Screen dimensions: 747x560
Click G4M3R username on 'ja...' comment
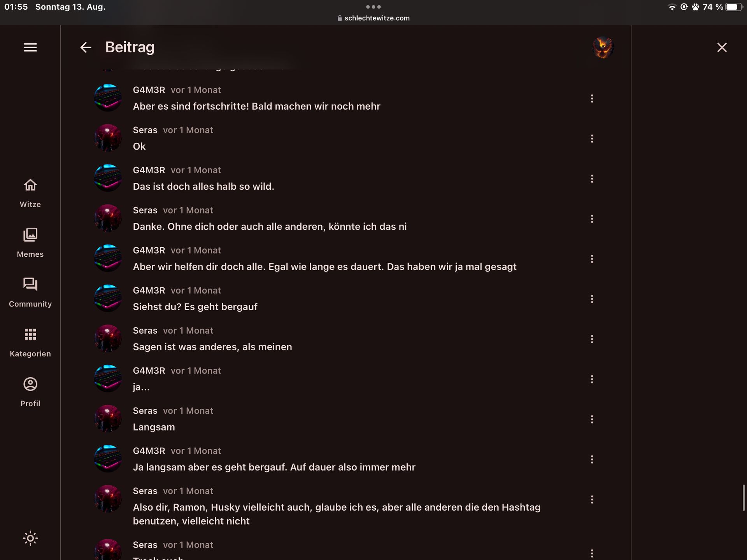(149, 371)
